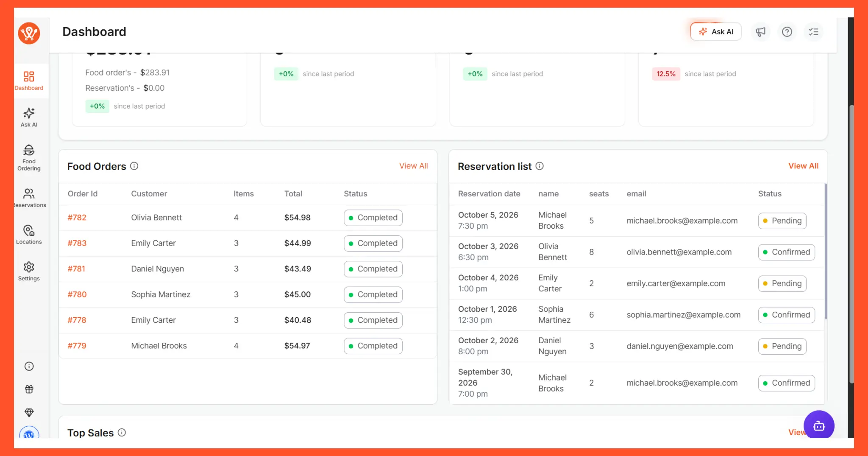Open Settings in the sidebar
868x456 pixels.
coord(29,271)
